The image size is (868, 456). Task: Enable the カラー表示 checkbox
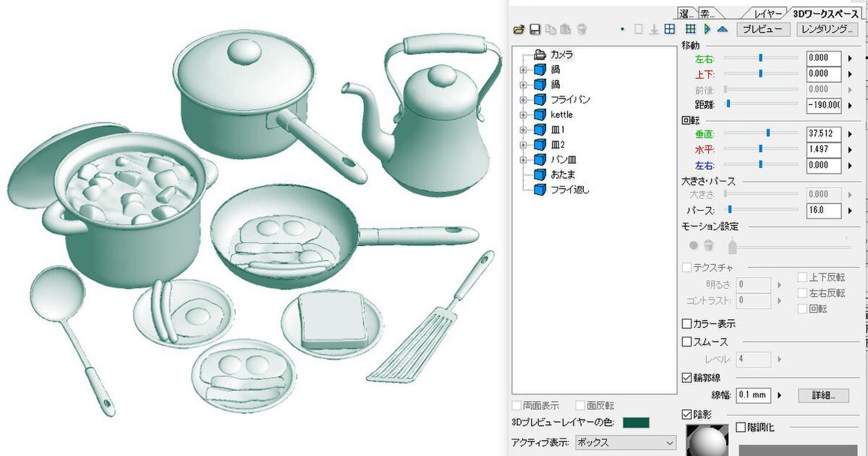687,324
